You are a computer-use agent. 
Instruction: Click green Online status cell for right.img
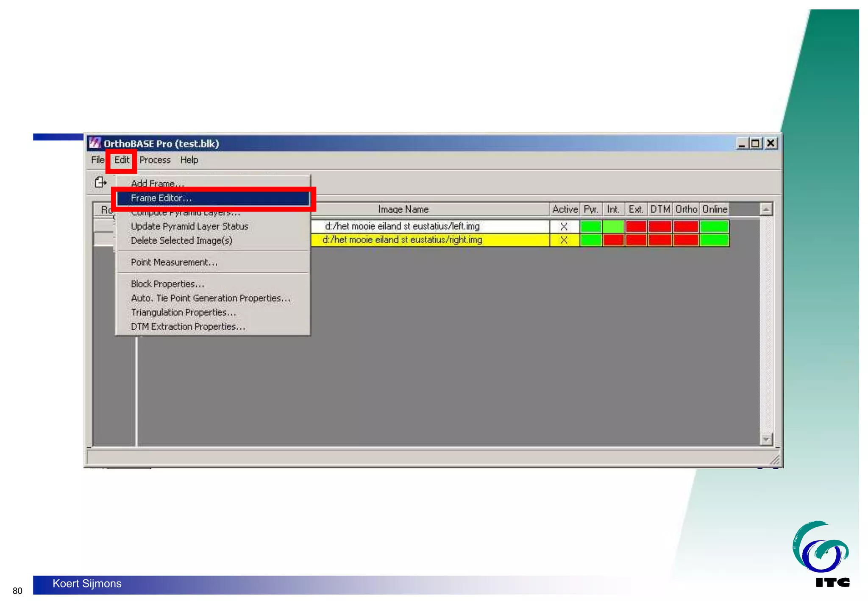tap(714, 240)
